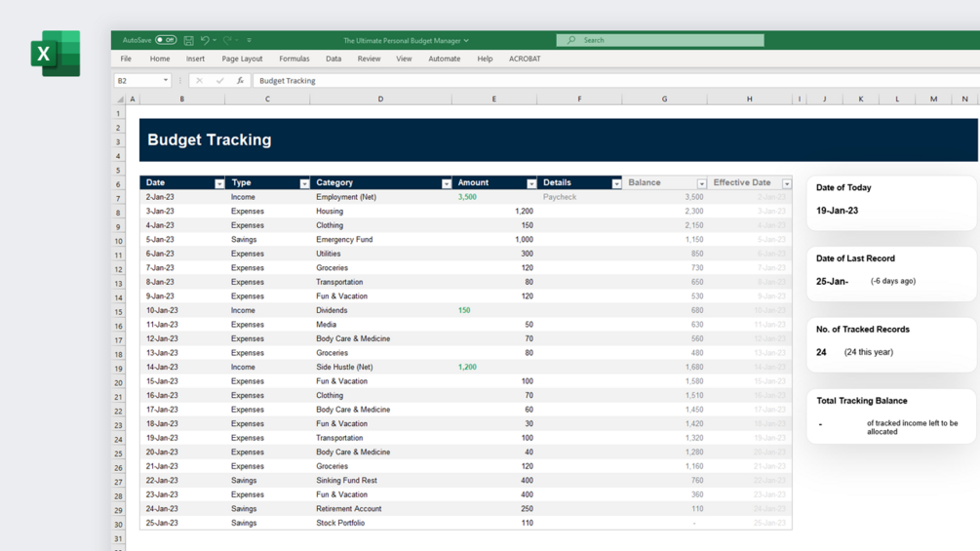The height and width of the screenshot is (551, 980).
Task: Open the Date column filter dropdown
Action: (x=218, y=183)
